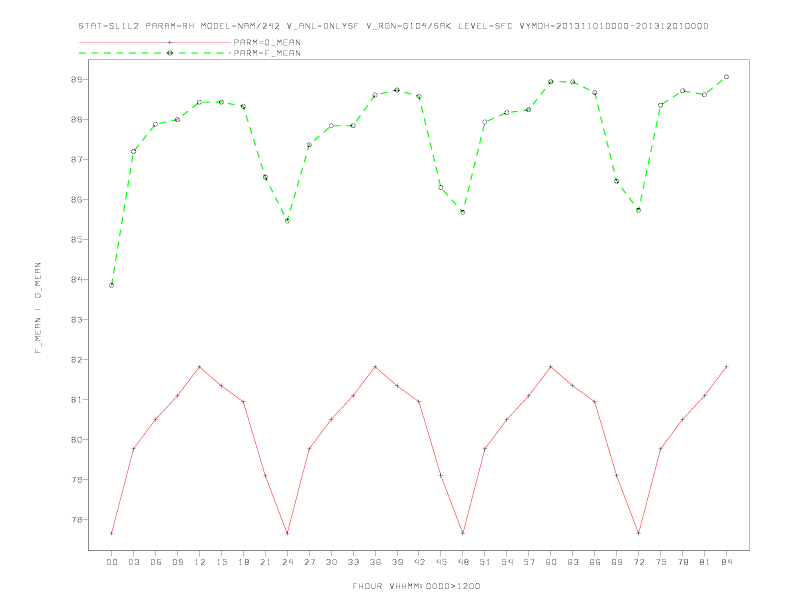
Task: Click the x-axis tick label 48
Action: 463,562
